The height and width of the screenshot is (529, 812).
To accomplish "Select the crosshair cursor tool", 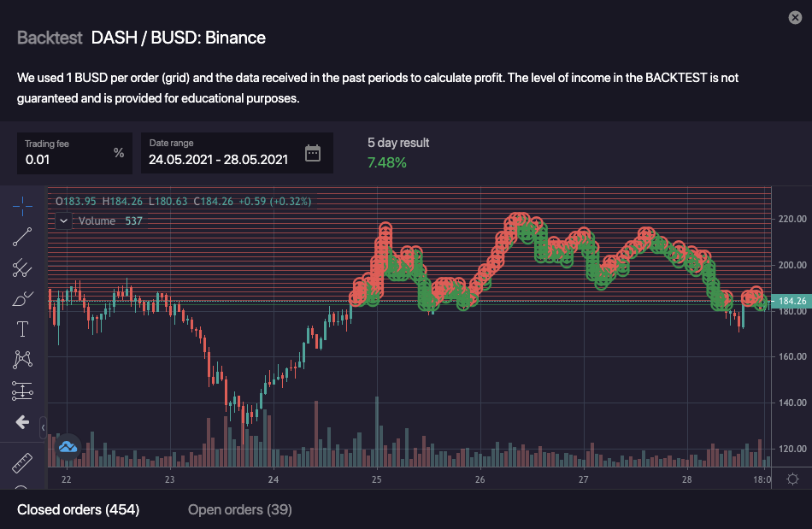I will [23, 205].
